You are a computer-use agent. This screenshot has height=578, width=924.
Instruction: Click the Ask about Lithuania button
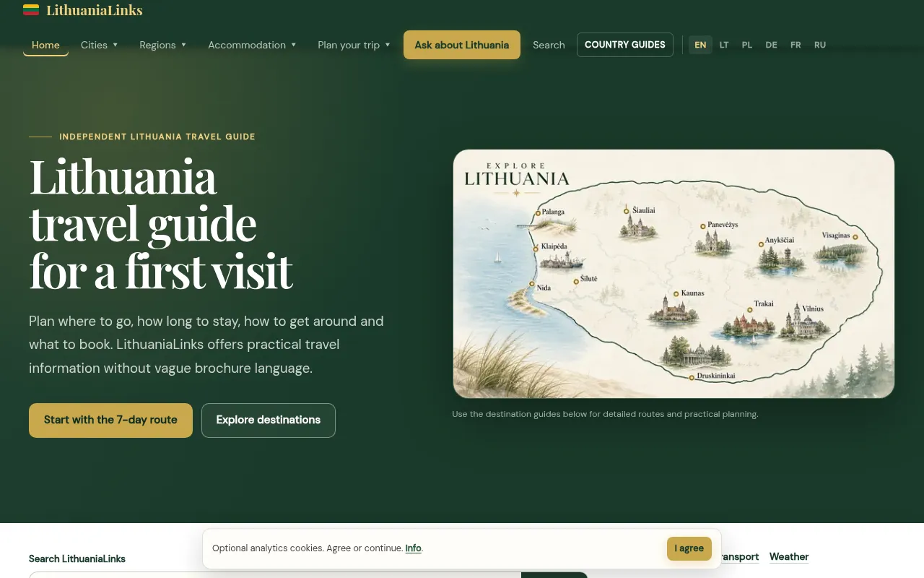pos(462,45)
